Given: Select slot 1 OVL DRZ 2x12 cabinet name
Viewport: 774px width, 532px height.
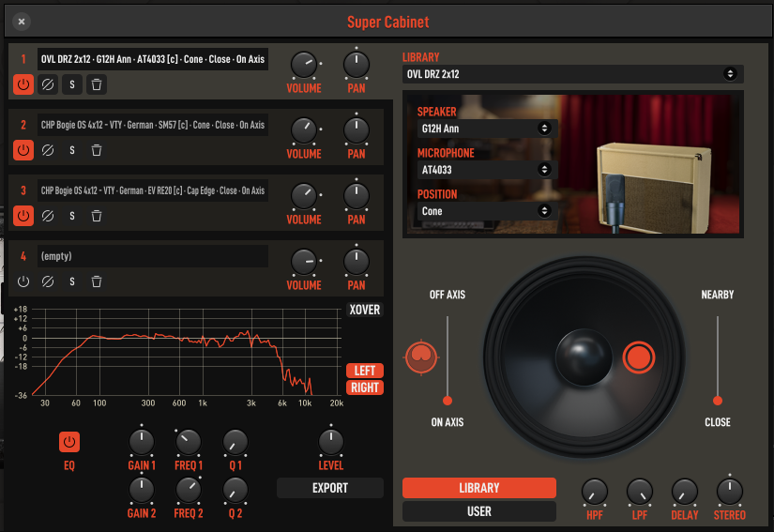Looking at the screenshot, I should pos(153,59).
